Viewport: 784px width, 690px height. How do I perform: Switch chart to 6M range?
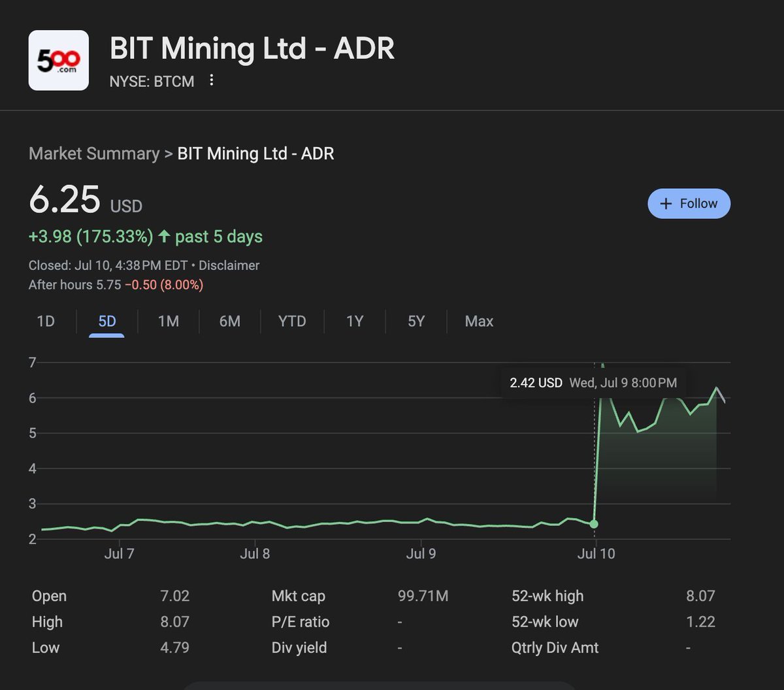pyautogui.click(x=229, y=321)
